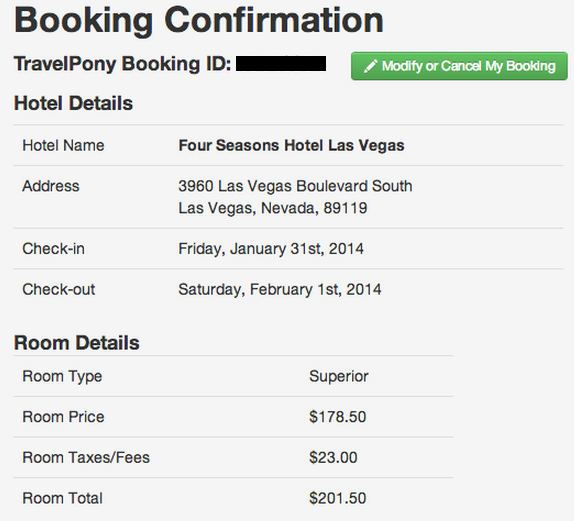Click the Hotel Details section heading

click(x=73, y=103)
